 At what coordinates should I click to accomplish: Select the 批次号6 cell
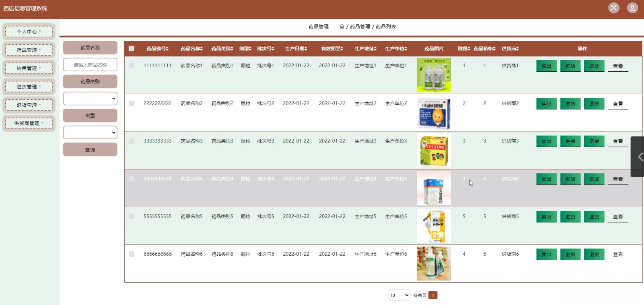[x=266, y=254]
